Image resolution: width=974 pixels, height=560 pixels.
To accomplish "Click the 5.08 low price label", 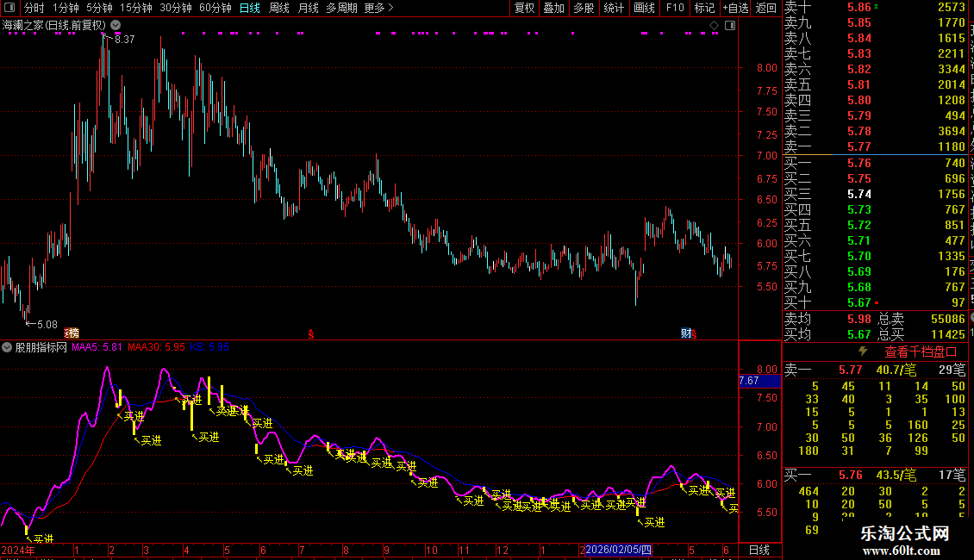I will (x=47, y=324).
